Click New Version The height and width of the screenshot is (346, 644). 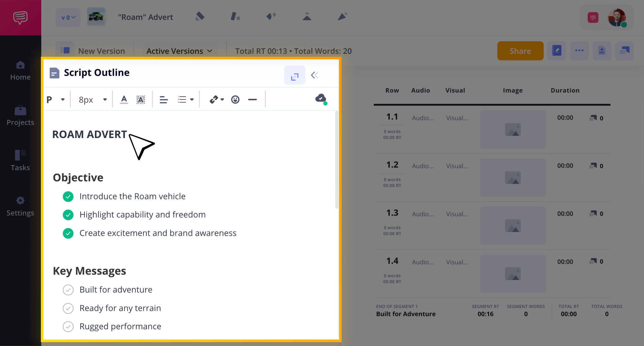(101, 51)
